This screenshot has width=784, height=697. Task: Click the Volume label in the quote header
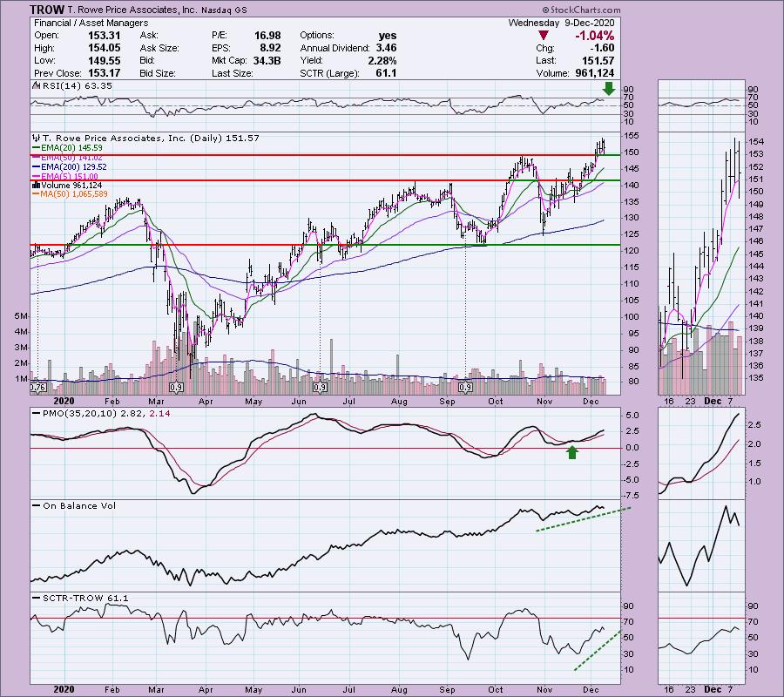pyautogui.click(x=552, y=73)
